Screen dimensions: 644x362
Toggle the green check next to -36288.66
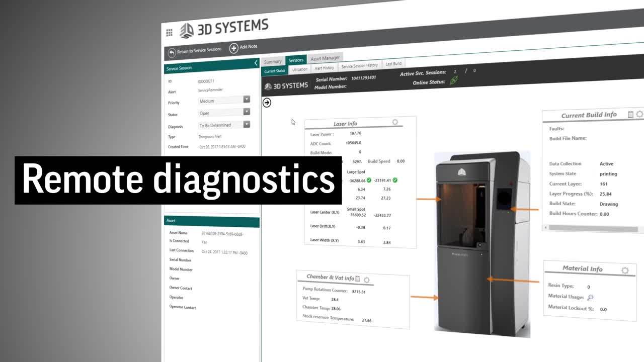click(x=369, y=180)
